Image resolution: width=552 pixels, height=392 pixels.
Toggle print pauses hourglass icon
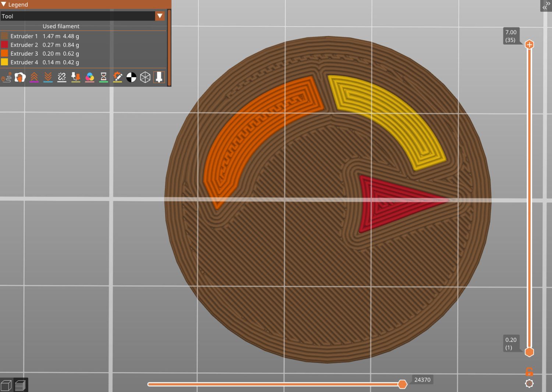(103, 77)
